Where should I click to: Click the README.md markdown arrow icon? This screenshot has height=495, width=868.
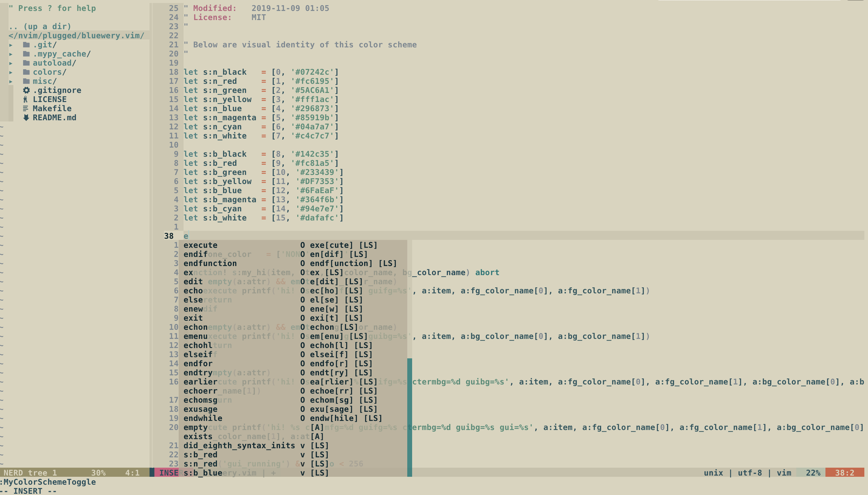tap(26, 118)
